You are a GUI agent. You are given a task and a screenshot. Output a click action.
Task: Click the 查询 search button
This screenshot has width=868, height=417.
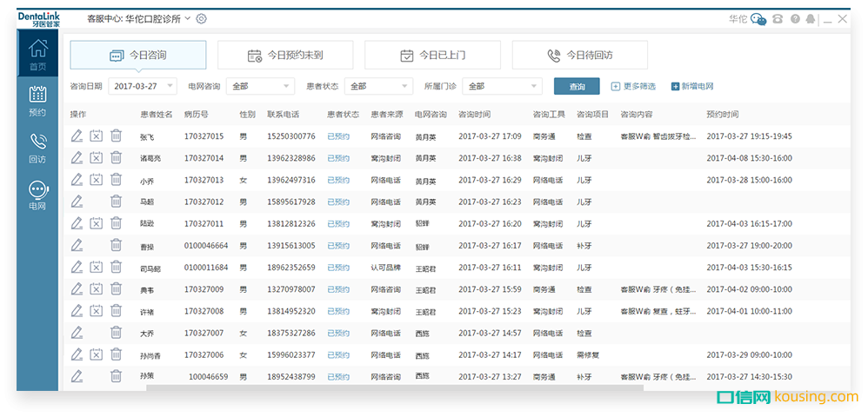click(x=577, y=86)
